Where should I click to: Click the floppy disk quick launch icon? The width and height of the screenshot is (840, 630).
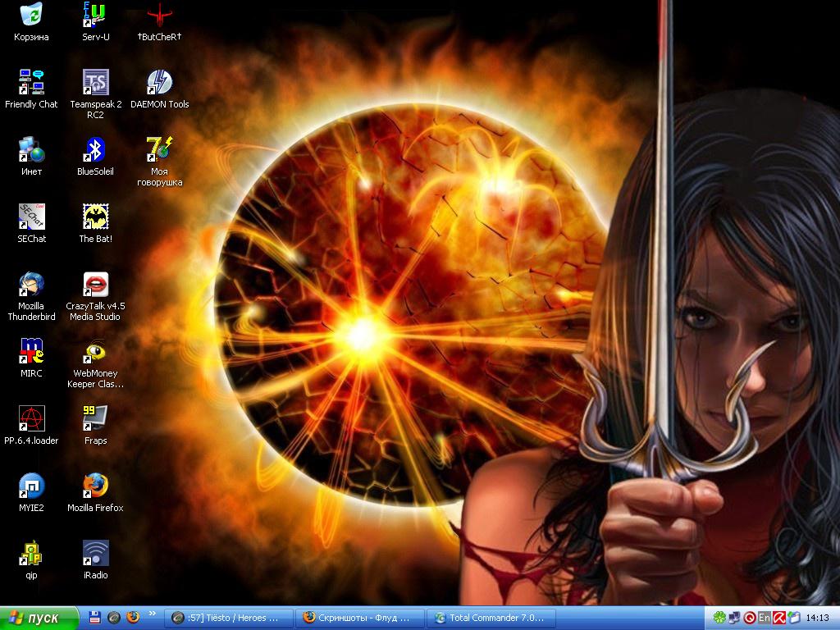coord(95,617)
